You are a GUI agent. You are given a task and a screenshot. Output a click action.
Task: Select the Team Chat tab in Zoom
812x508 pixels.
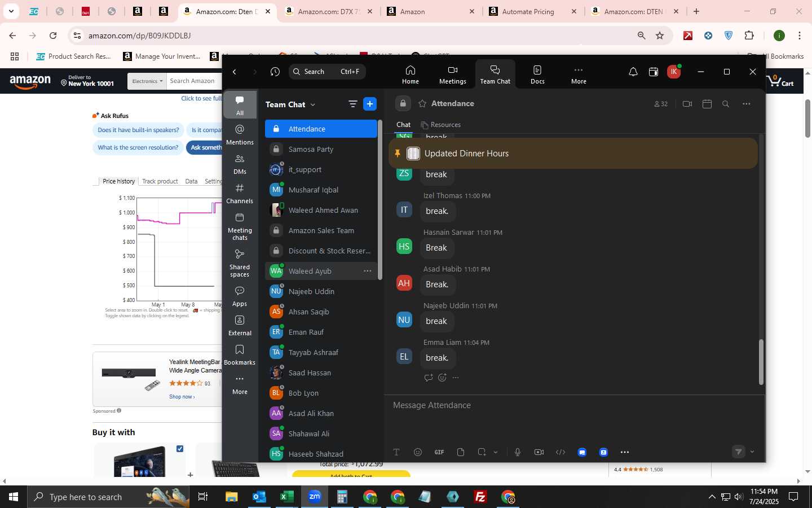[495, 75]
